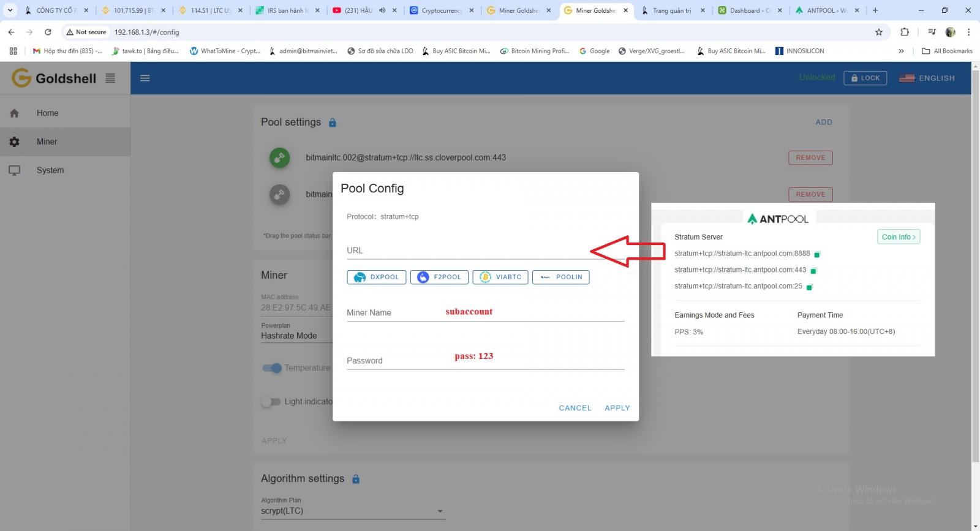Open the INNOSILICON bookmark
Viewport: 980px width, 531px height.
click(x=800, y=51)
